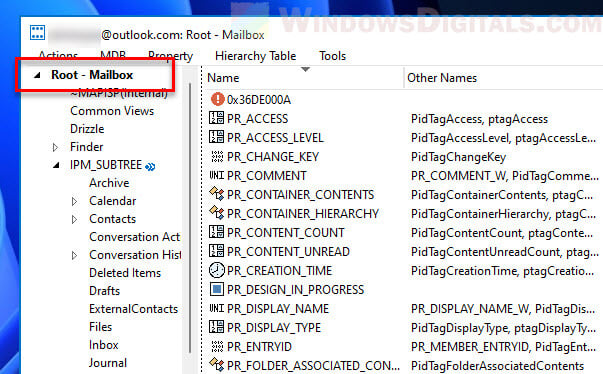603x374 pixels.
Task: Select the PR_CREATION_TIME property name
Action: (279, 271)
